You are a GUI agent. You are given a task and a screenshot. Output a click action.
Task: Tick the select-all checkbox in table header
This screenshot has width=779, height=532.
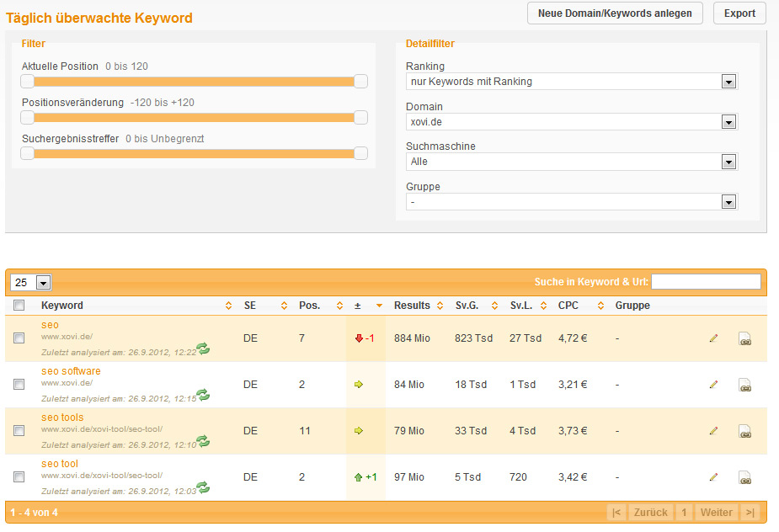(x=19, y=306)
